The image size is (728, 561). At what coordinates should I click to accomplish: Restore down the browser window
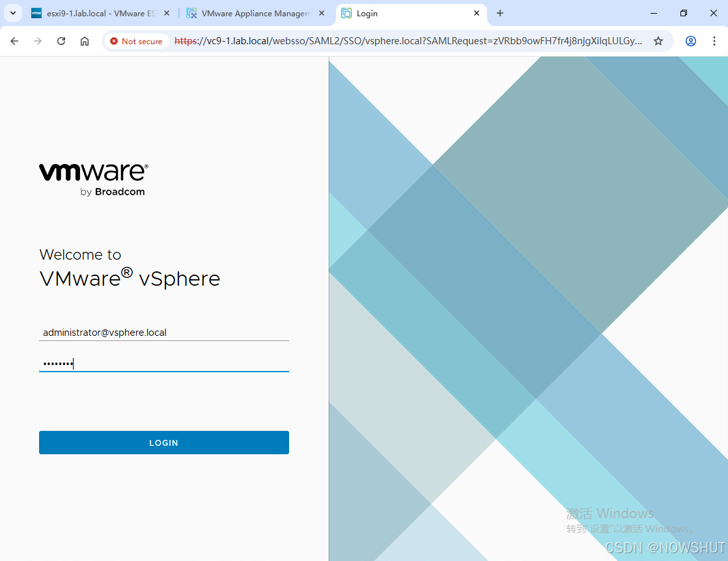[x=684, y=14]
